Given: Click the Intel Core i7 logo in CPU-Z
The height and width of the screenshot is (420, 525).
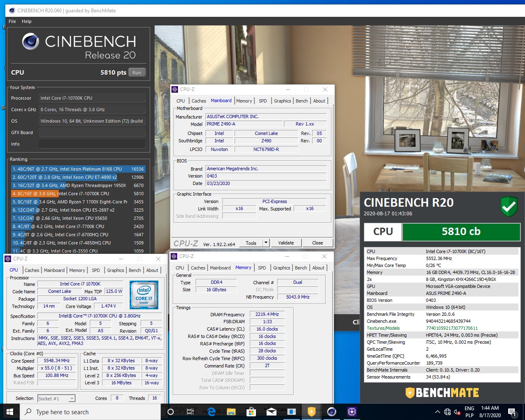Looking at the screenshot, I should pos(144,295).
